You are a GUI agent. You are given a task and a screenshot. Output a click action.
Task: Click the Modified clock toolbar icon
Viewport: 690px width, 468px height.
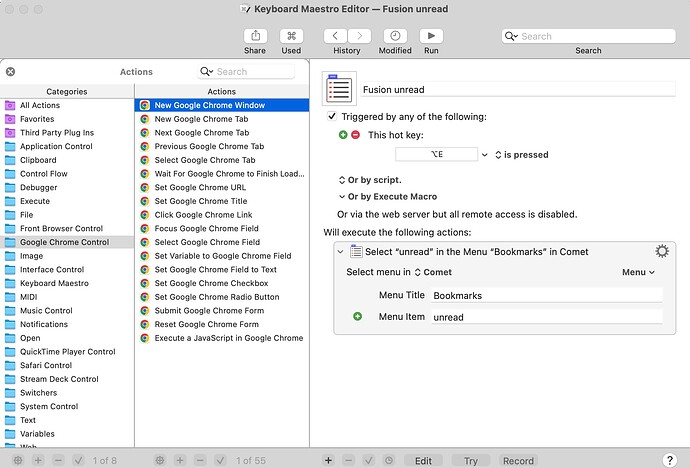(x=395, y=36)
